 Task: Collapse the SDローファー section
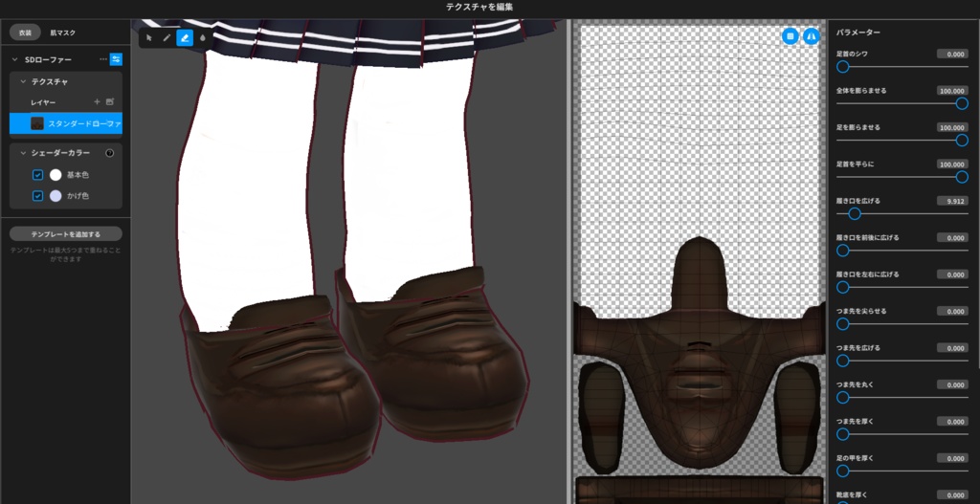[x=15, y=59]
